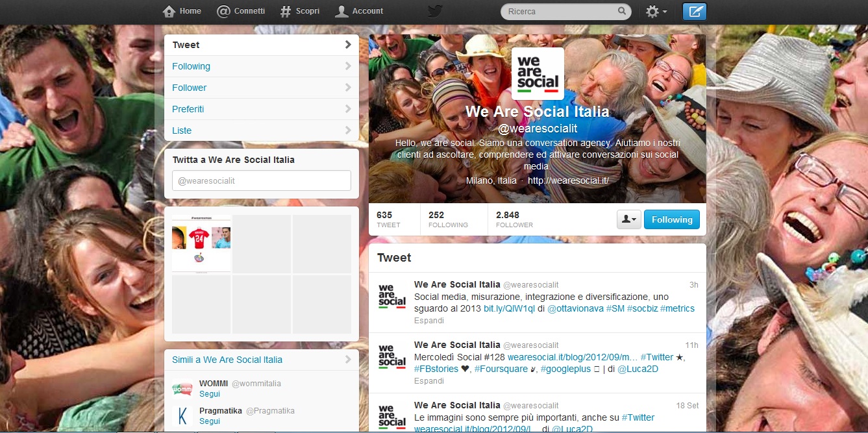Screen dimensions: 868x433
Task: Follow WOMMI via Segui link
Action: (x=210, y=394)
